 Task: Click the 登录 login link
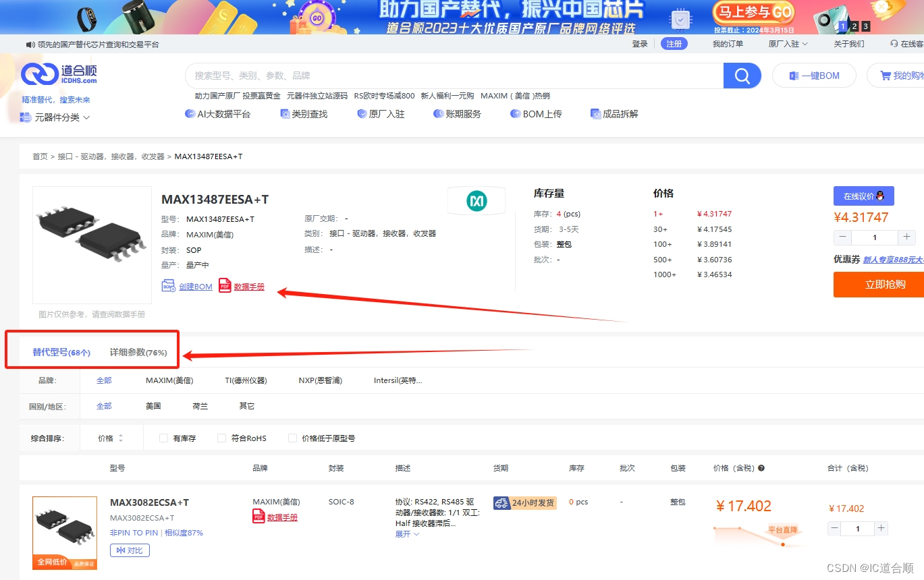click(x=640, y=44)
